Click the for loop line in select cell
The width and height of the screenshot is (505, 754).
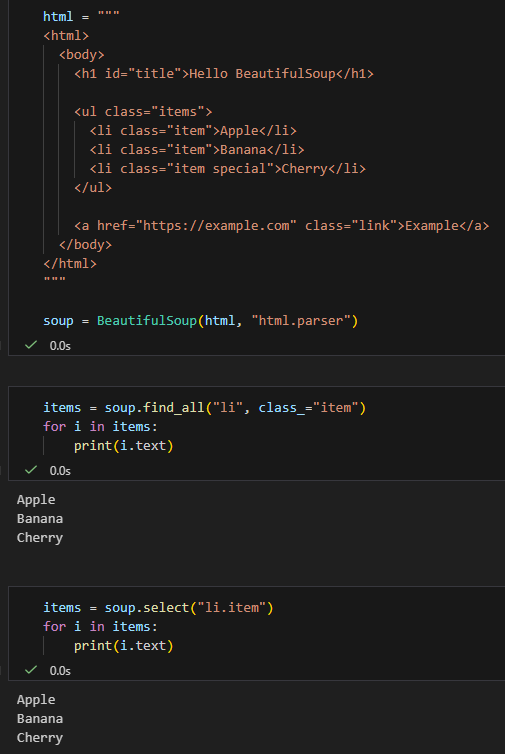(x=100, y=627)
